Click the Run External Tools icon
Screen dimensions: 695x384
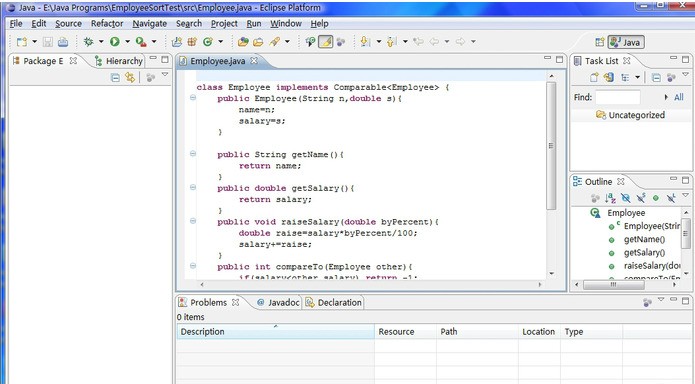tap(141, 42)
